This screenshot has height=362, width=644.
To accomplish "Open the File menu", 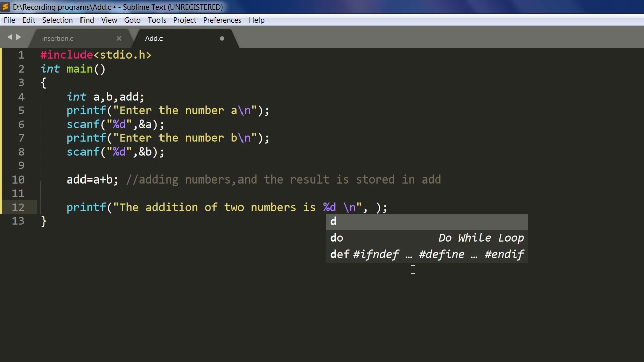I will [9, 20].
